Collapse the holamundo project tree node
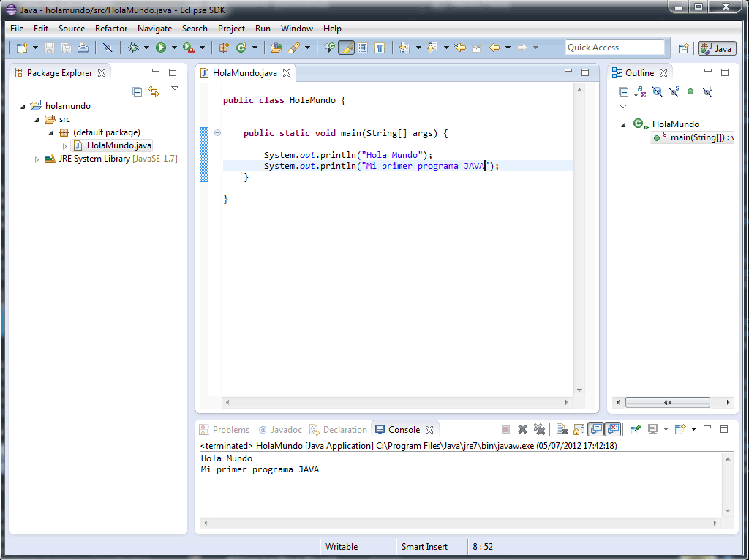Screen dimensions: 749x560 23,106
